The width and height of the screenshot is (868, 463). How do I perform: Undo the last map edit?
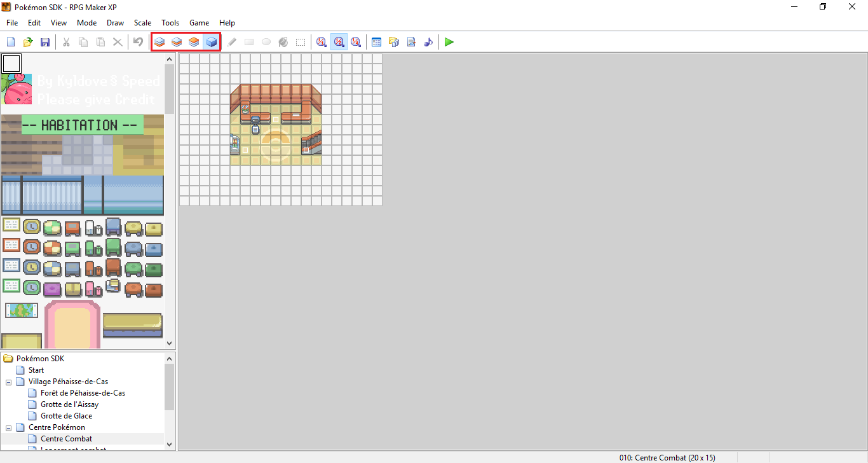tap(139, 41)
